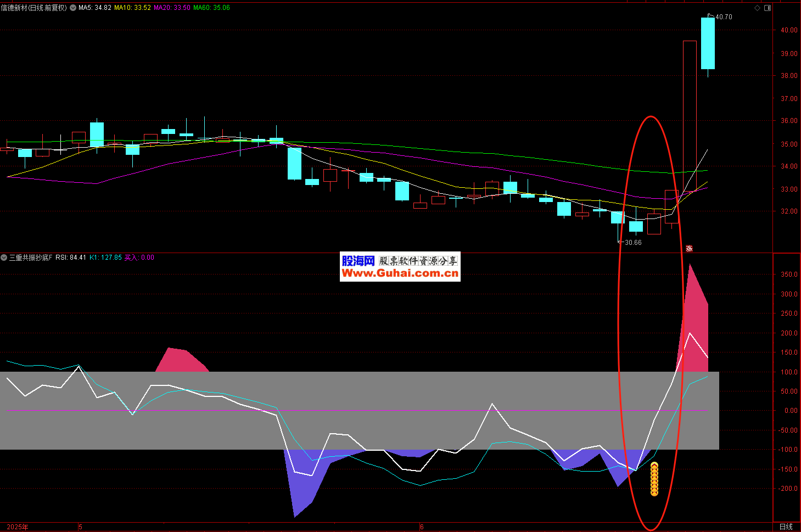
Task: Click the 35.00 price axis label
Action: (789, 144)
